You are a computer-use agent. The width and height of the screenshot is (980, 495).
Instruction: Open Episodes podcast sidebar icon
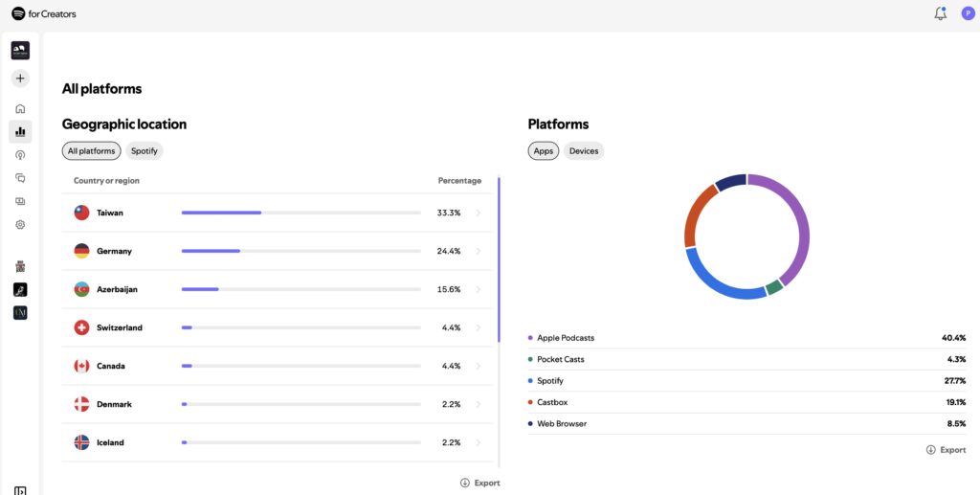[20, 155]
